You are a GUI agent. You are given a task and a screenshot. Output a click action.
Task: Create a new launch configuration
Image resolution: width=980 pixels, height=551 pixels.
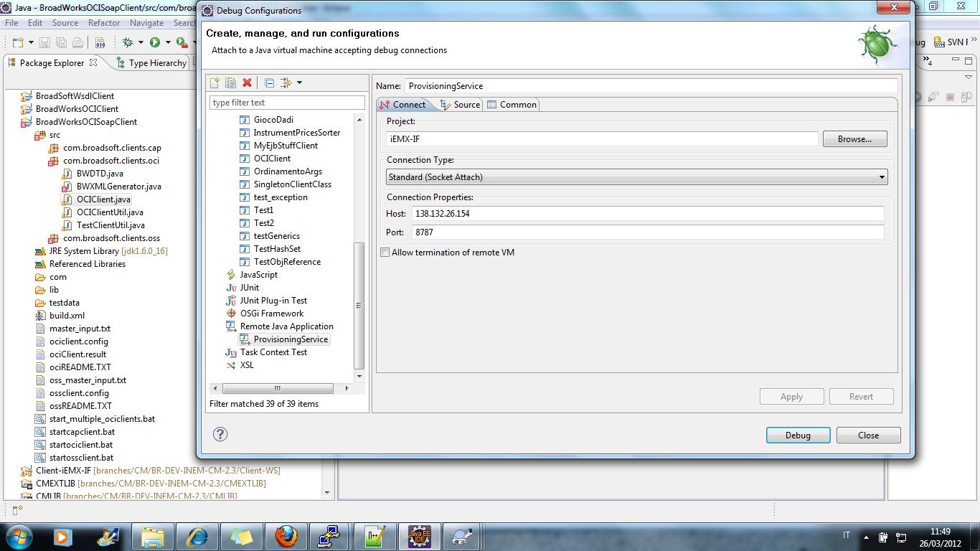point(214,83)
